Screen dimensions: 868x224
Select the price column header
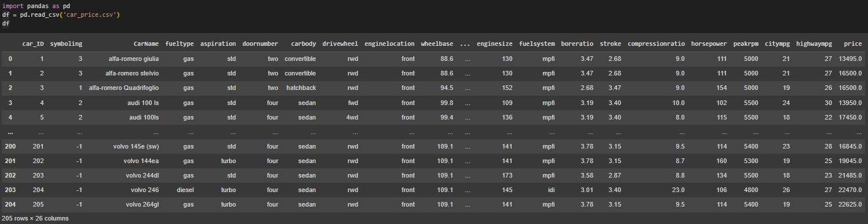(852, 44)
